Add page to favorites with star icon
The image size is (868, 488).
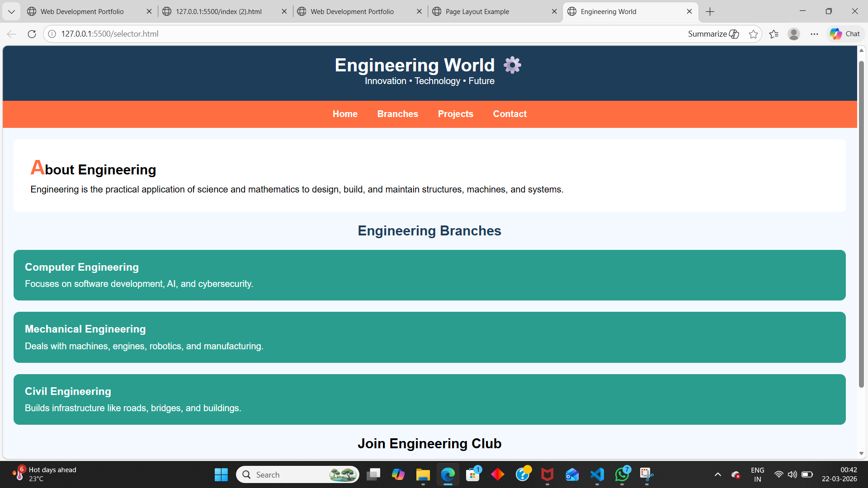click(753, 34)
